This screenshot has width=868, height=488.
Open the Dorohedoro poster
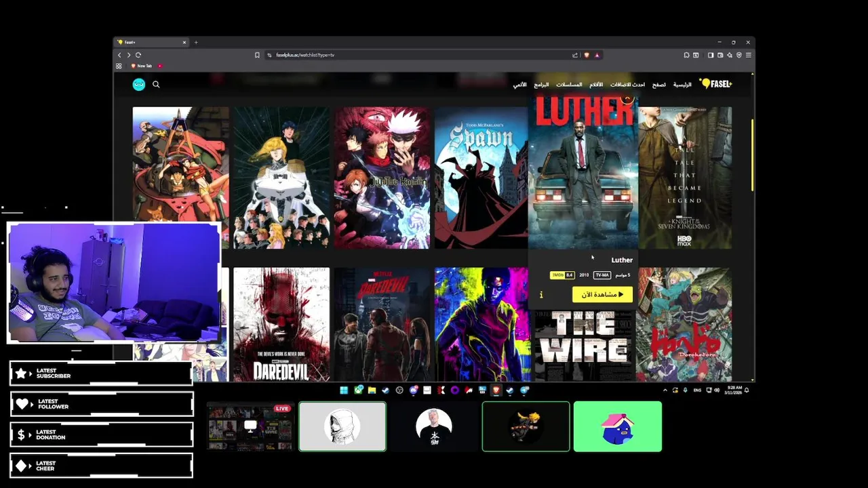click(684, 325)
